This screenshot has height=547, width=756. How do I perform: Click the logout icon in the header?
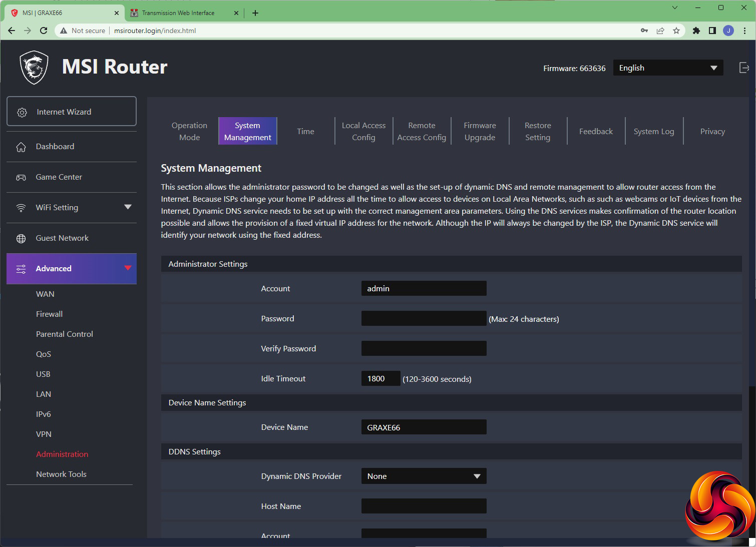(x=744, y=68)
